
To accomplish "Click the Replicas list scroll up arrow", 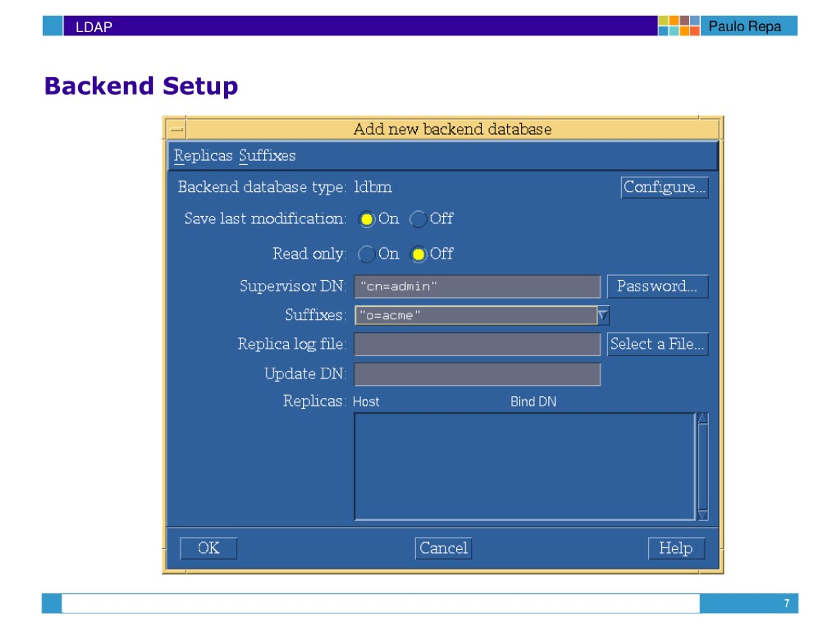I will pos(703,418).
